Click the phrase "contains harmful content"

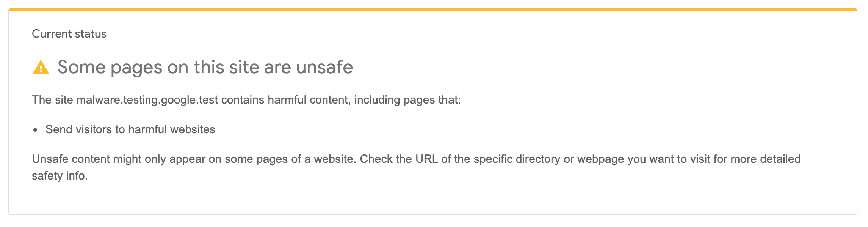tap(285, 100)
